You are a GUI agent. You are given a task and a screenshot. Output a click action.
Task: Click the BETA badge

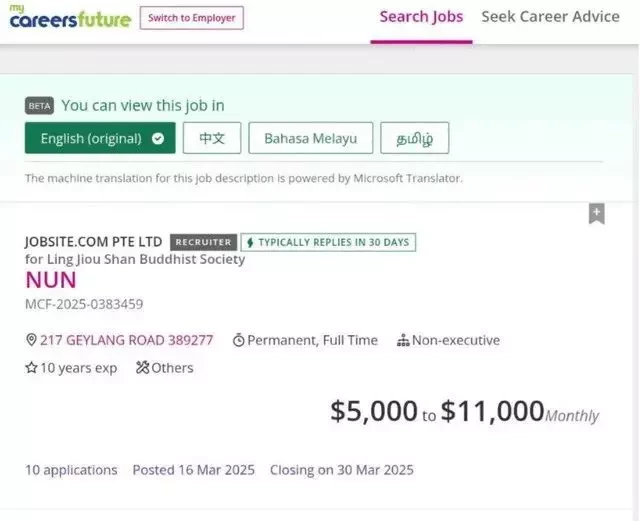click(39, 106)
